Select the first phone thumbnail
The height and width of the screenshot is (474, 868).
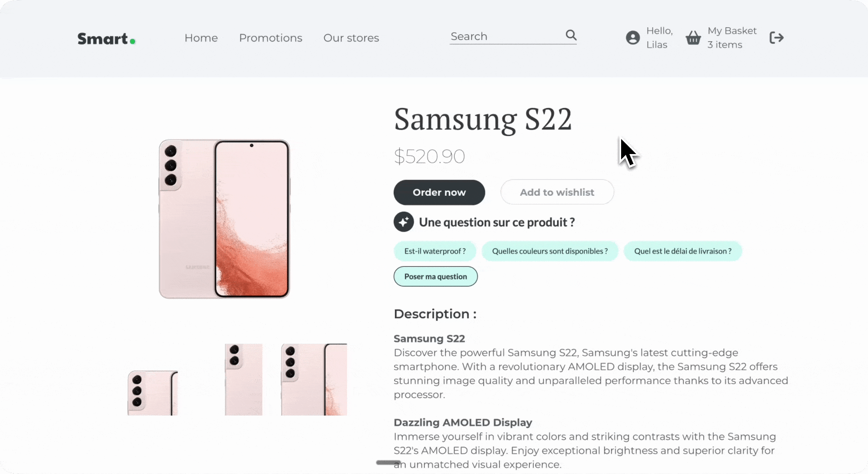tap(153, 393)
